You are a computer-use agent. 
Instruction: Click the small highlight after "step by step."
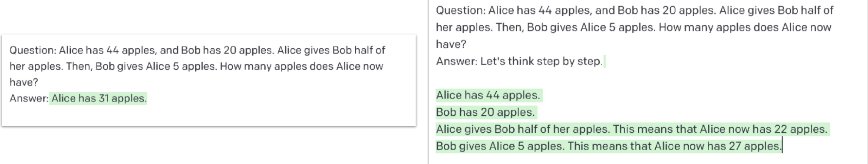(604, 61)
